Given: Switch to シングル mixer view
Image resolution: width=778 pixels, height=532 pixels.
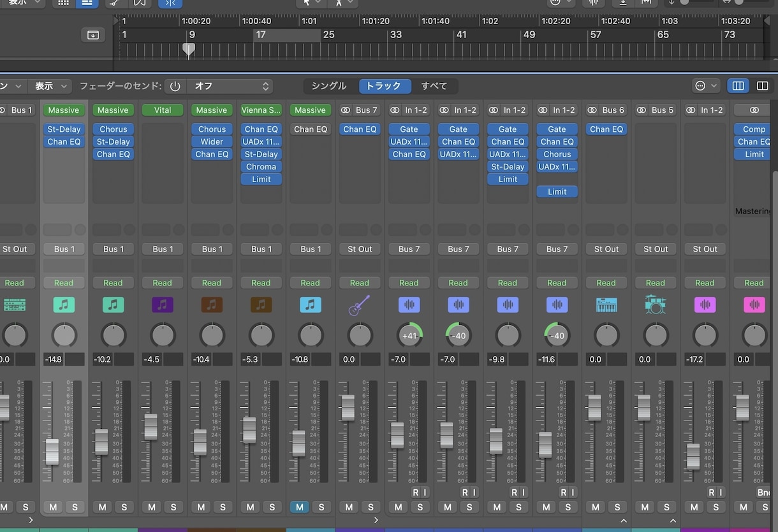Looking at the screenshot, I should click(x=329, y=86).
